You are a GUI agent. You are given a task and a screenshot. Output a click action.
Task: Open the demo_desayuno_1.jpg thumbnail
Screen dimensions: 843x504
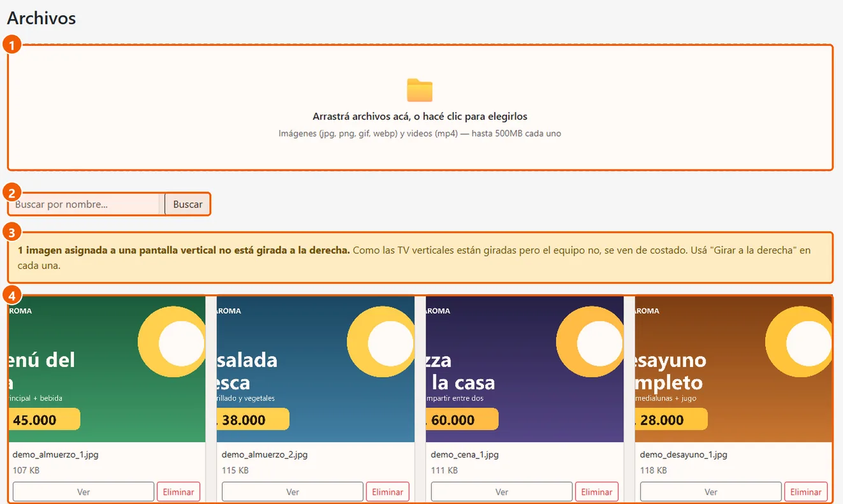point(733,369)
